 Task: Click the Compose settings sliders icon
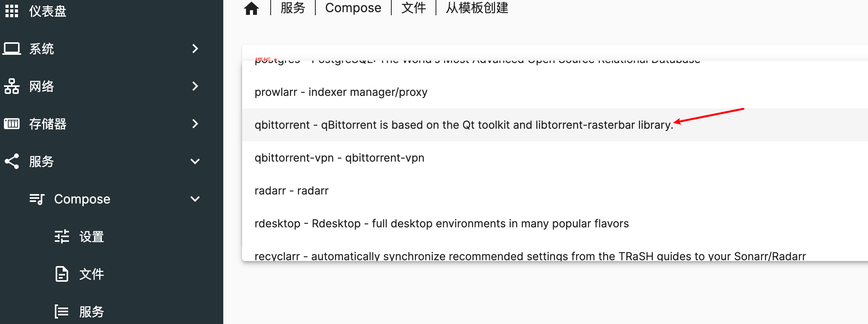click(x=62, y=237)
